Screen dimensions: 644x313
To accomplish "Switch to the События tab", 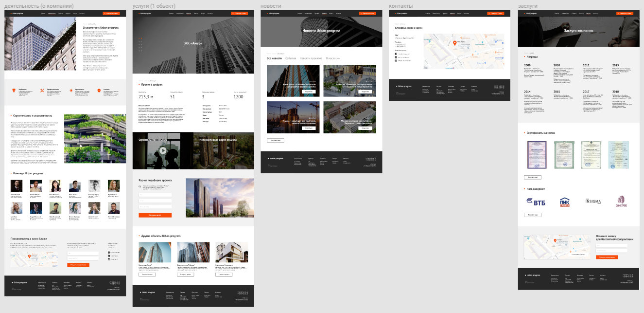I will click(291, 58).
